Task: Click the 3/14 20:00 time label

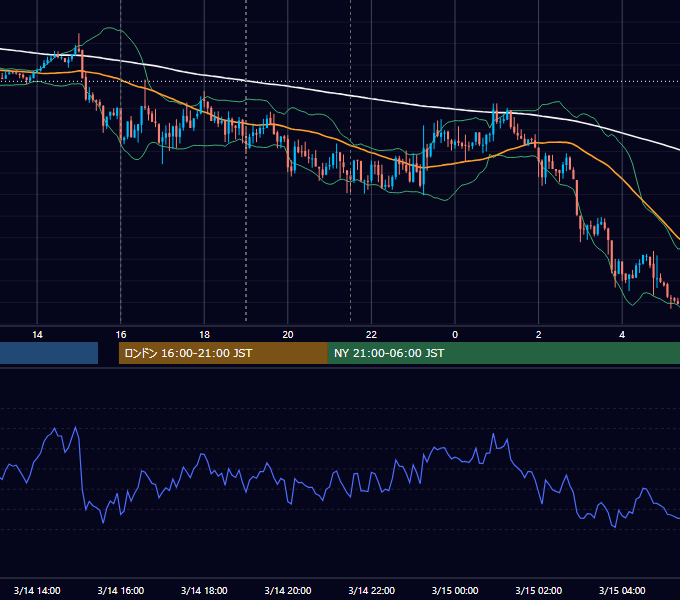Action: point(288,590)
